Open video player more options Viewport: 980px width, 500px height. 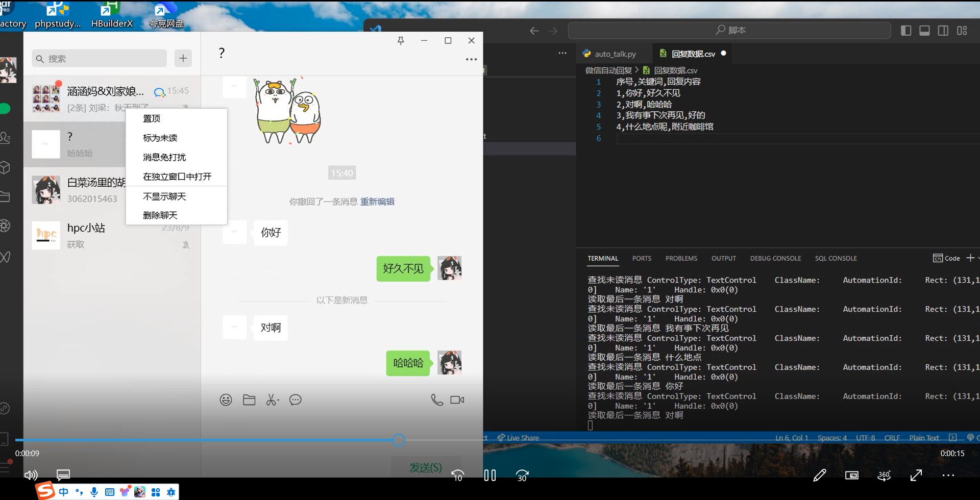[948, 476]
